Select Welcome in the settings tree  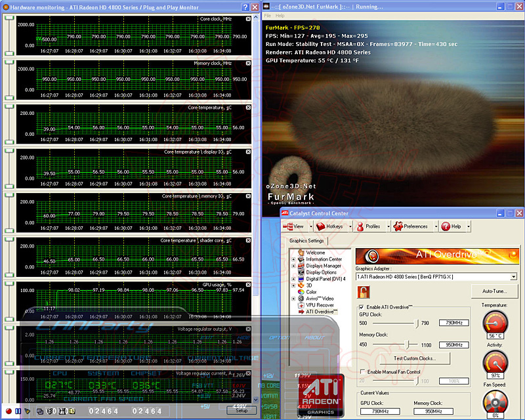316,253
